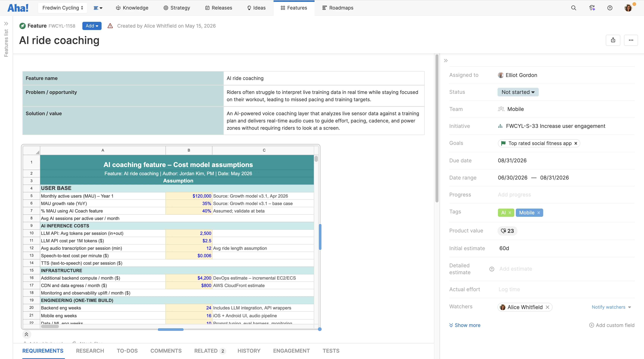
Task: Click the Log time field
Action: point(509,289)
